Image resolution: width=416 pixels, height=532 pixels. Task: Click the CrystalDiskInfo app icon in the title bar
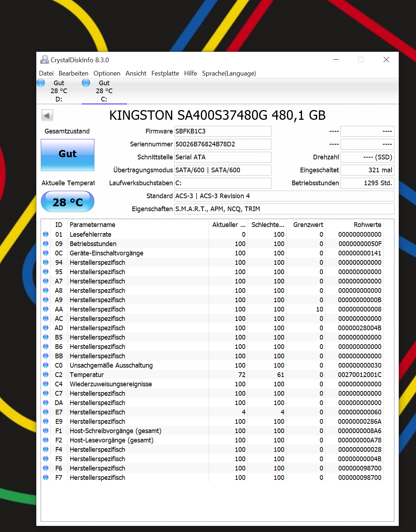tap(45, 60)
